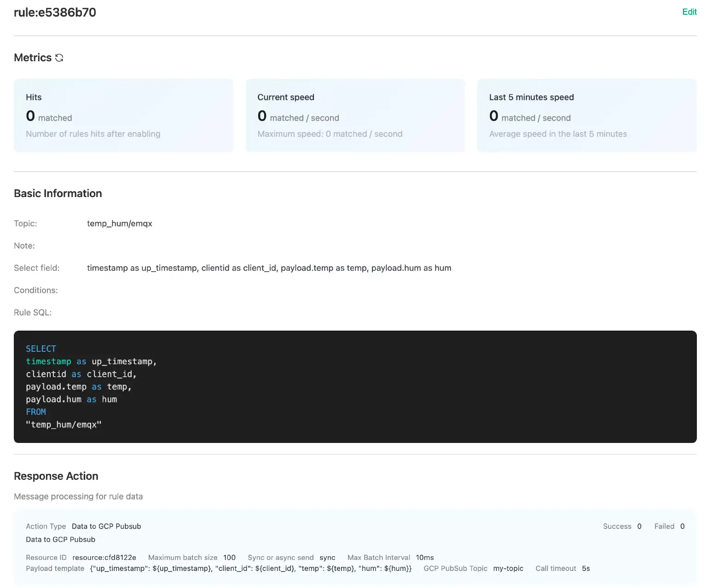Click the Last 5 minutes speed card
707x588 pixels.
(586, 115)
